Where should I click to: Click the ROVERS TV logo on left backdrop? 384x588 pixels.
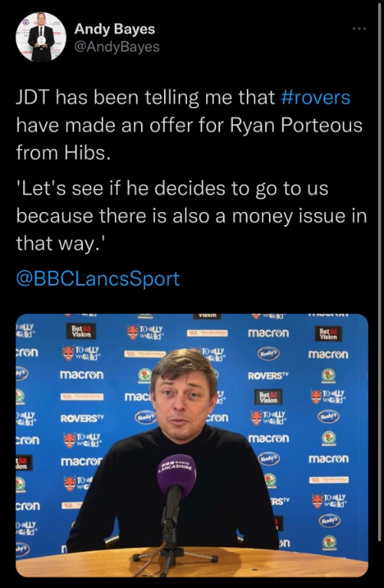(x=82, y=418)
